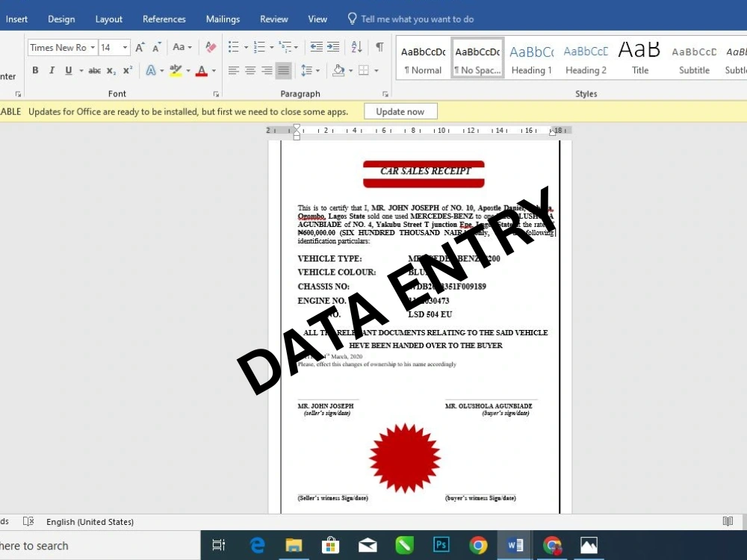Viewport: 747px width, 560px height.
Task: Open the Review tab
Action: point(274,19)
